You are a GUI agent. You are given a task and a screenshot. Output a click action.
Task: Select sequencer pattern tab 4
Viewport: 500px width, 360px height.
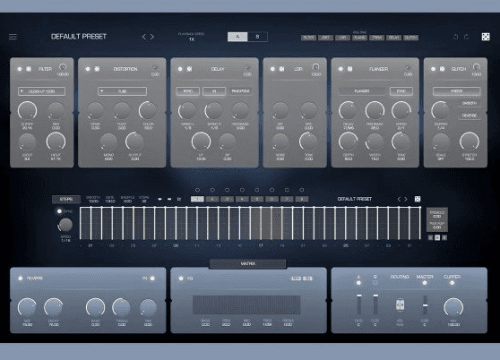pos(242,199)
